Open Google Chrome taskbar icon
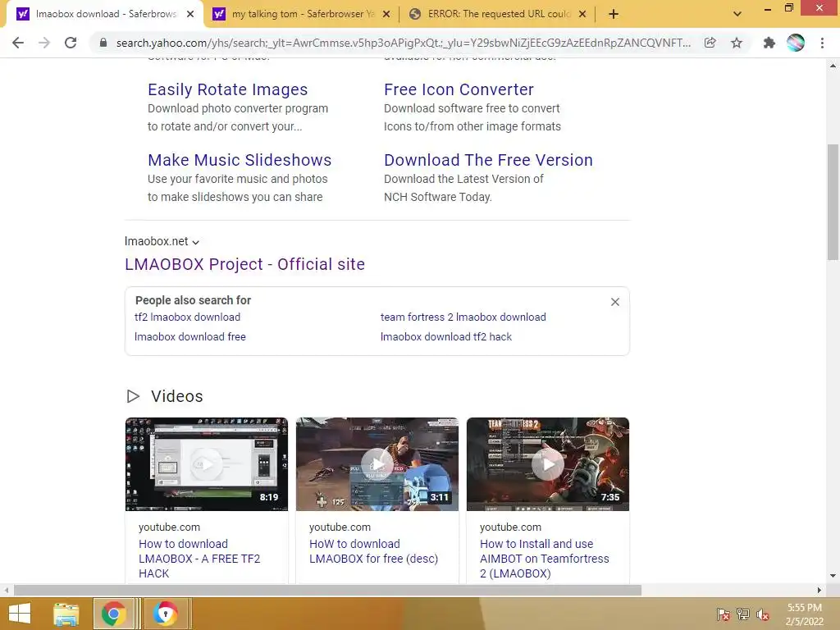Image resolution: width=840 pixels, height=630 pixels. [x=113, y=614]
